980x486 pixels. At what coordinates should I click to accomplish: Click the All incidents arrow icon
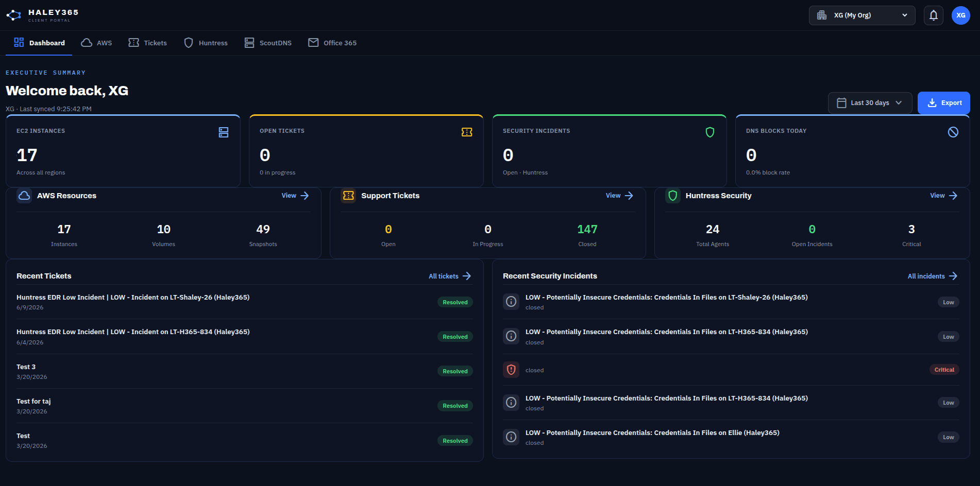pos(953,276)
